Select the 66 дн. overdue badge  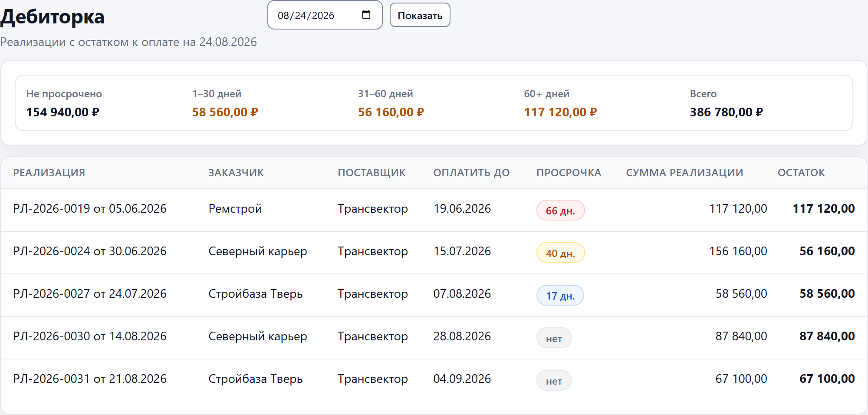pos(560,211)
